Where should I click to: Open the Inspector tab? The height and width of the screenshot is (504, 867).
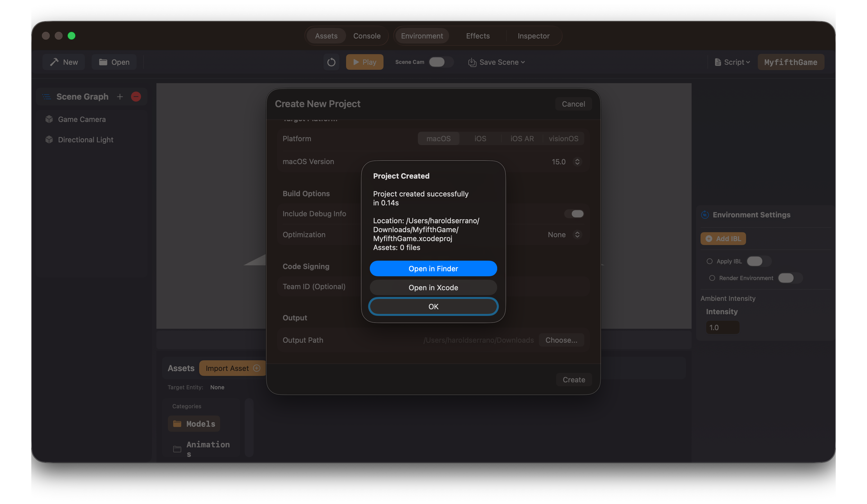point(533,35)
